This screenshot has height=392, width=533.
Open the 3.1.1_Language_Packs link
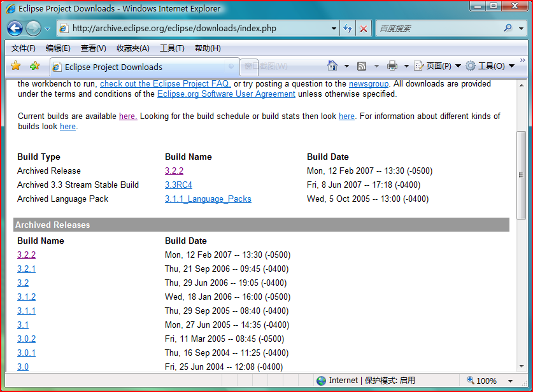click(x=208, y=199)
